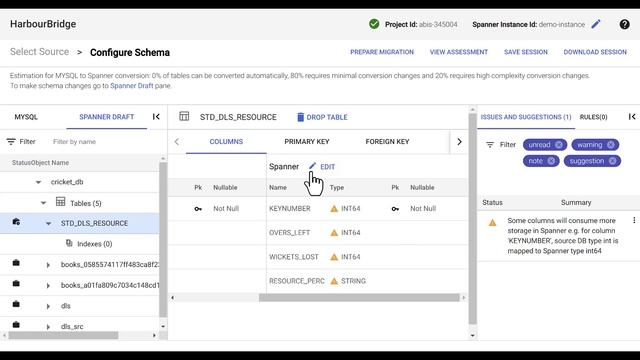Click the filter icon in object tree
Screen dimensions: 640x360
coord(11,142)
